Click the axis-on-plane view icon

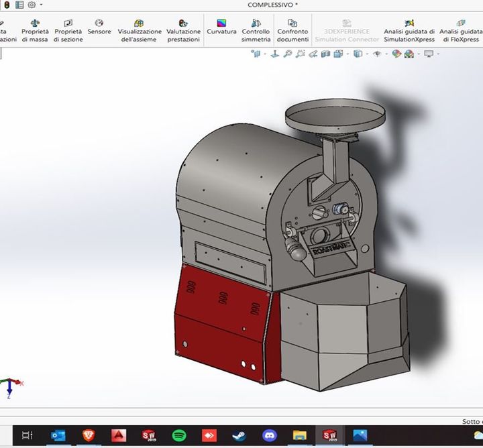pyautogui.click(x=275, y=54)
